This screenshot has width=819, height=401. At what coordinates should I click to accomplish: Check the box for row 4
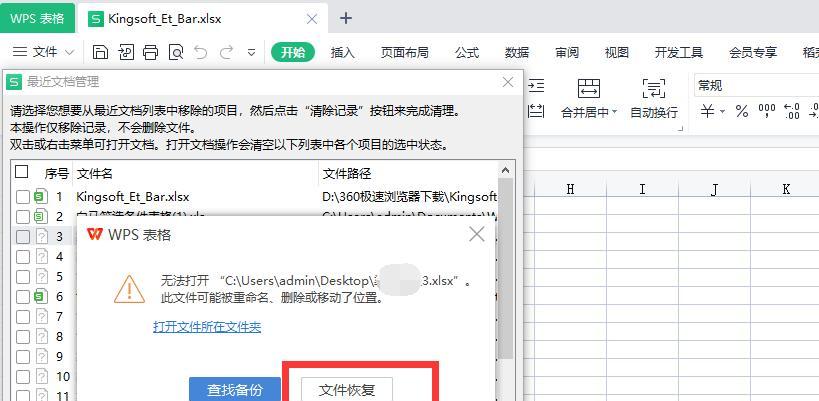(22, 256)
